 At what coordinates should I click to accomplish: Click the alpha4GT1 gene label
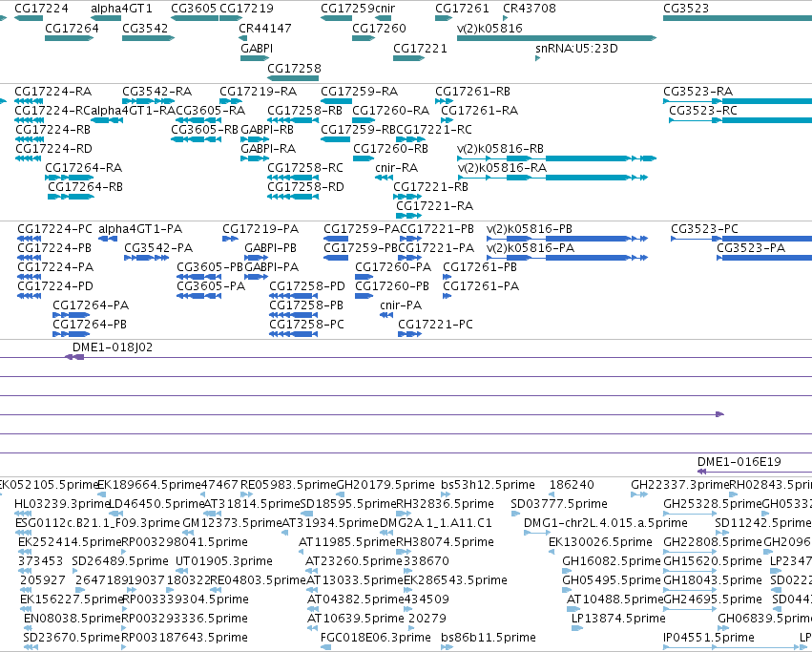coord(121,9)
